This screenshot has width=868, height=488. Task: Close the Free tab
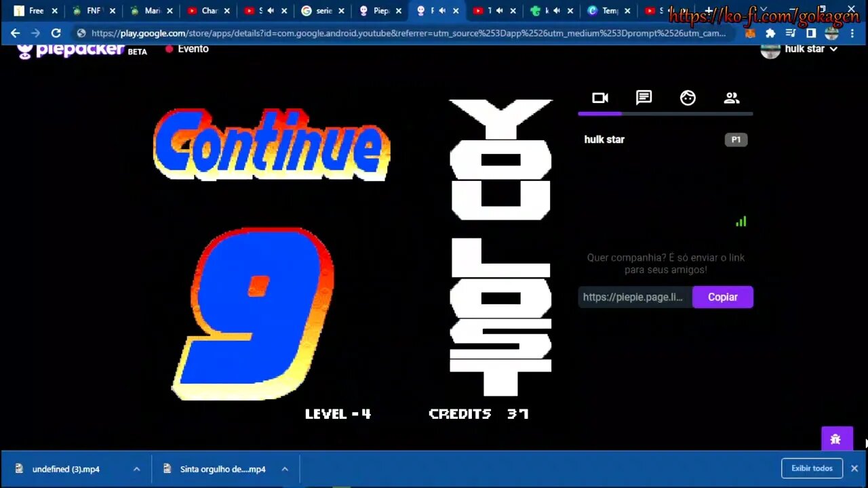tap(54, 11)
